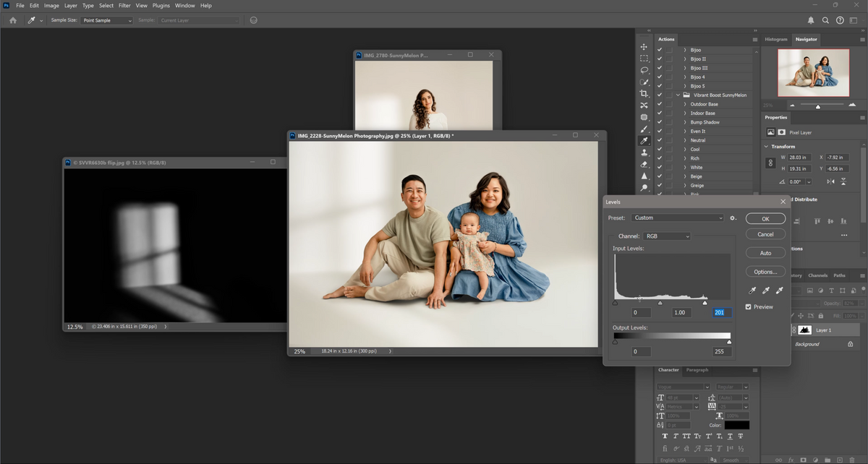Open the Channel RGB dropdown
Viewport: 868px width, 464px height.
click(666, 236)
